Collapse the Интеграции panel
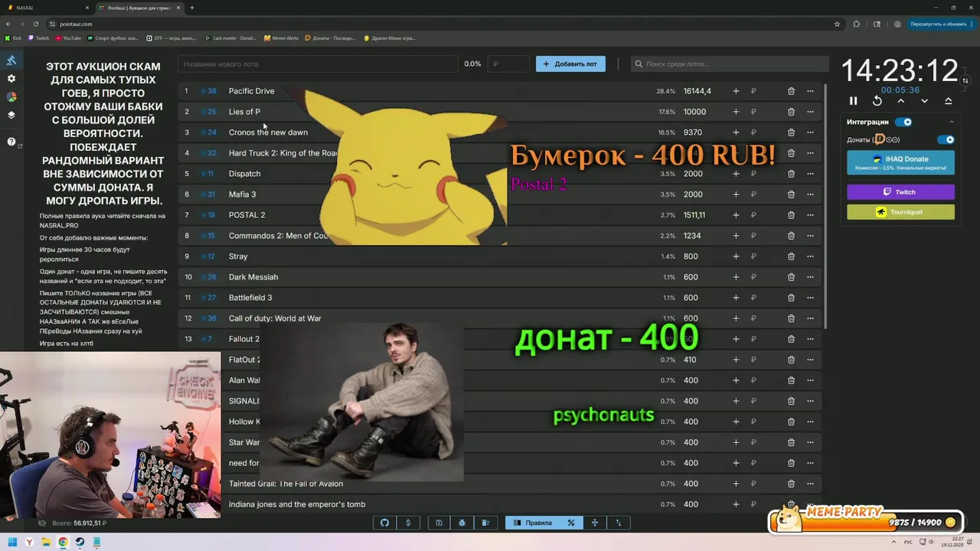This screenshot has width=980, height=551. click(x=952, y=122)
